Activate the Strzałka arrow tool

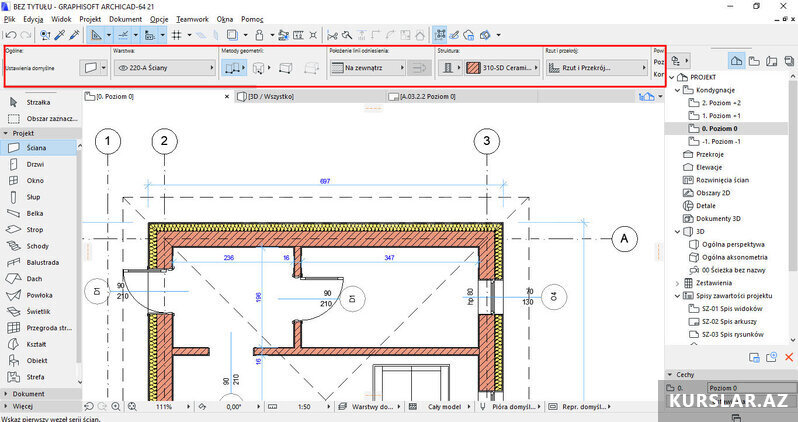tap(40, 102)
